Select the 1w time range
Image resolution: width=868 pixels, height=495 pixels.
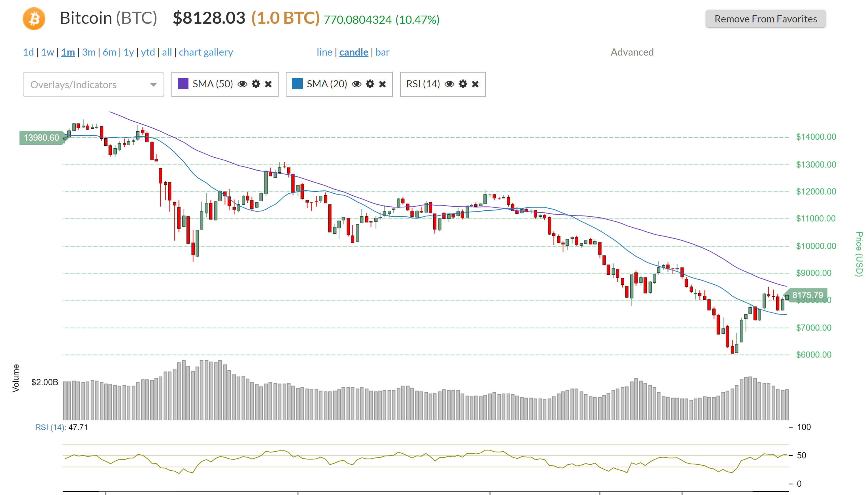[48, 52]
